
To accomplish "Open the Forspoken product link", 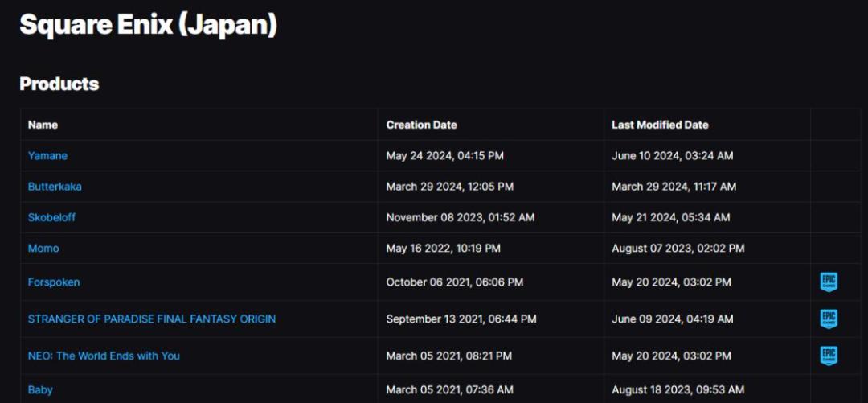I will coord(54,282).
